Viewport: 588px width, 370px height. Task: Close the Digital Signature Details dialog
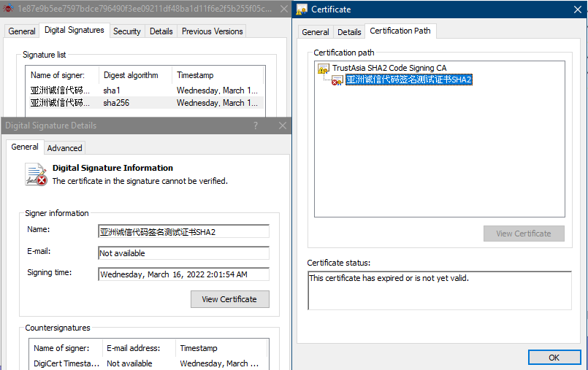[283, 126]
